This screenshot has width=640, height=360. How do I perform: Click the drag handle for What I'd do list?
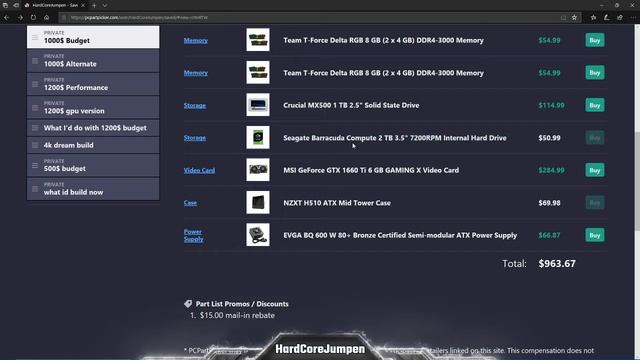[x=35, y=128]
